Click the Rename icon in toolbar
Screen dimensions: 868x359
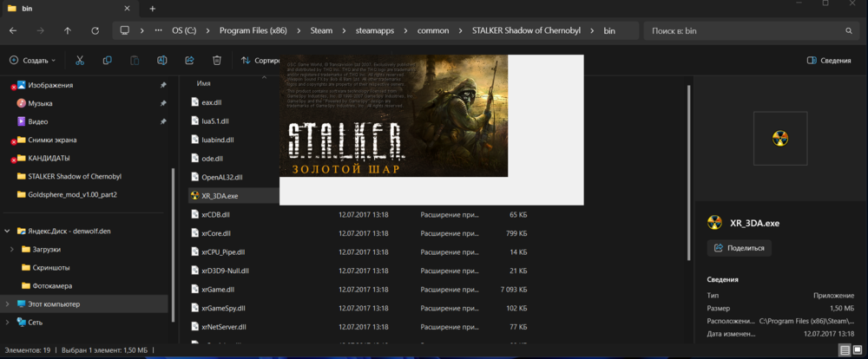[161, 61]
